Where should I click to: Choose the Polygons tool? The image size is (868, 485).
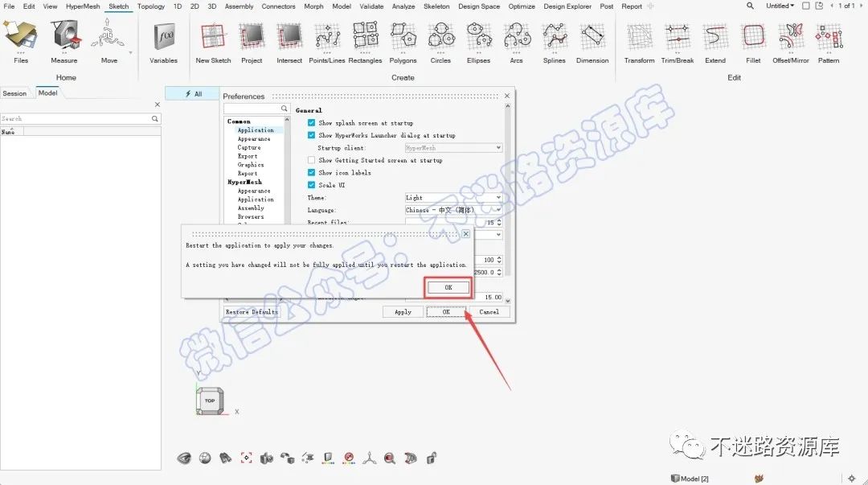coord(403,42)
